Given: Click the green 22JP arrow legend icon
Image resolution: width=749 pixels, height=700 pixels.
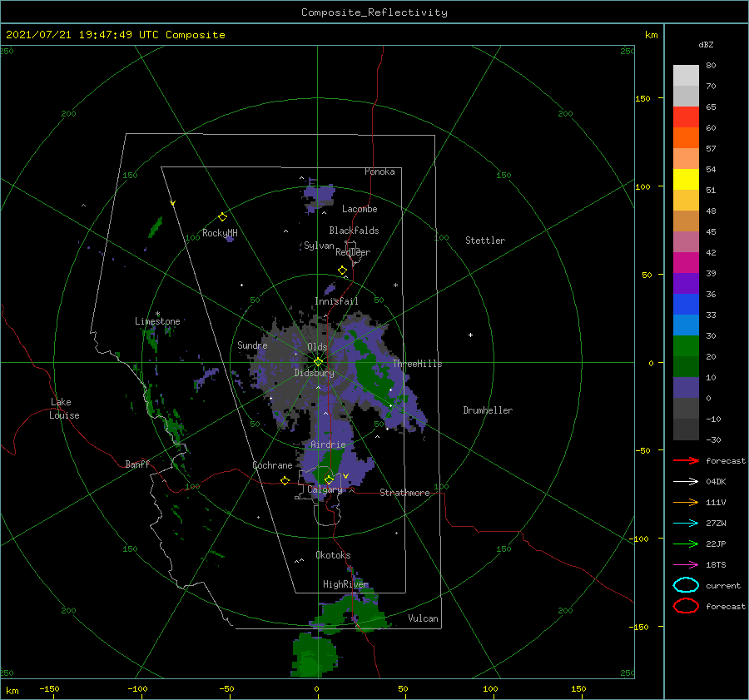Looking at the screenshot, I should pyautogui.click(x=686, y=544).
